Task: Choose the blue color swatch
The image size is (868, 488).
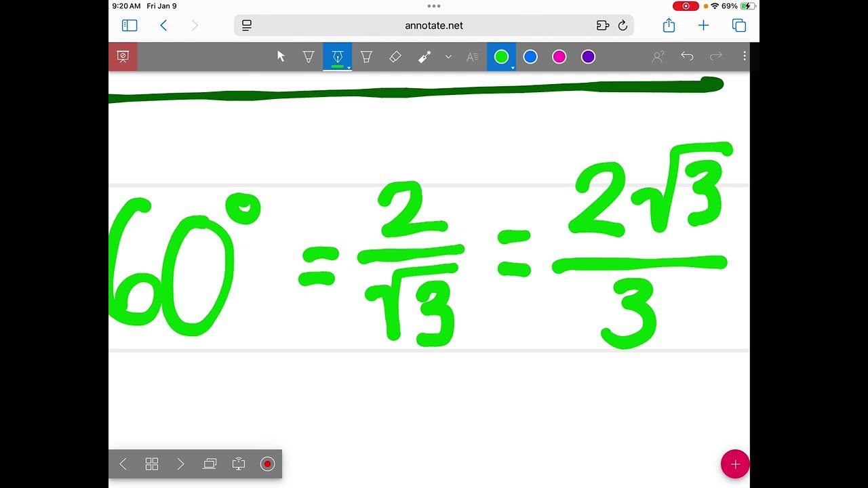Action: pos(530,57)
